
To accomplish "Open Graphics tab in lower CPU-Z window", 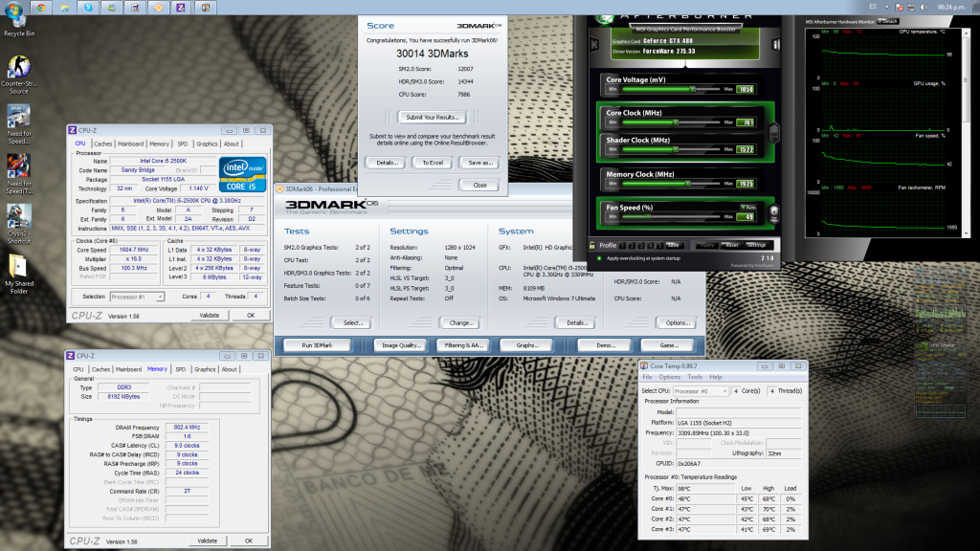I will 205,369.
